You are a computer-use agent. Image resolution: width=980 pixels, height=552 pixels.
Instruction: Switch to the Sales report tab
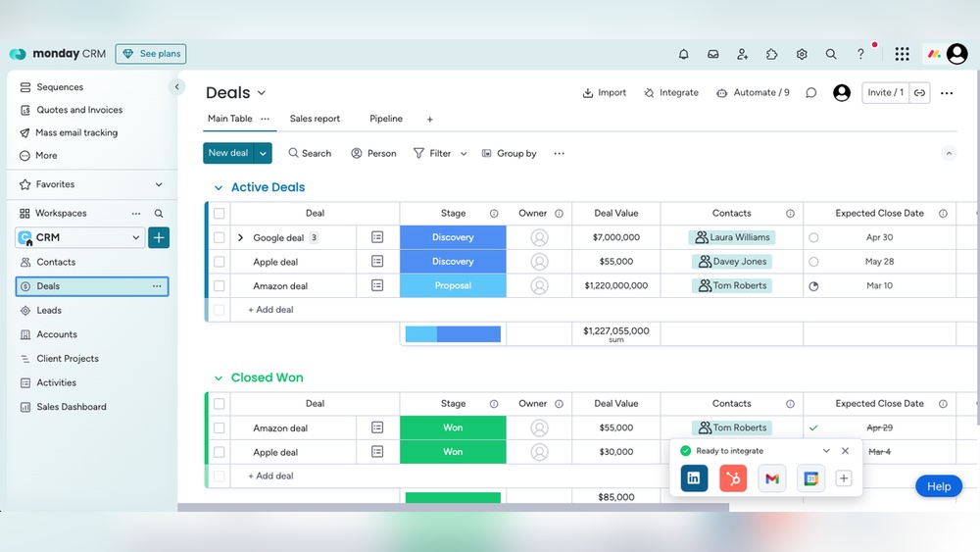pyautogui.click(x=315, y=119)
